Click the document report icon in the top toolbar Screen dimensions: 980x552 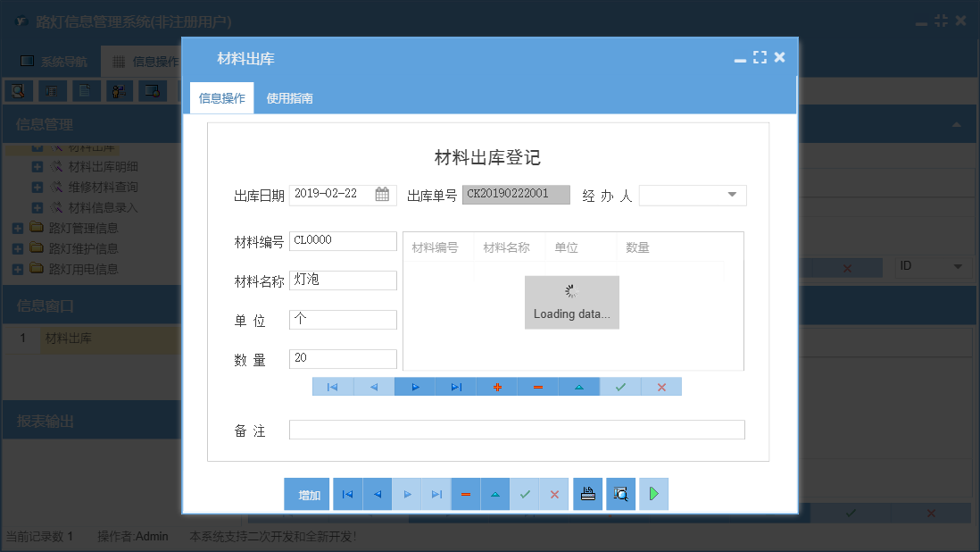coord(83,90)
